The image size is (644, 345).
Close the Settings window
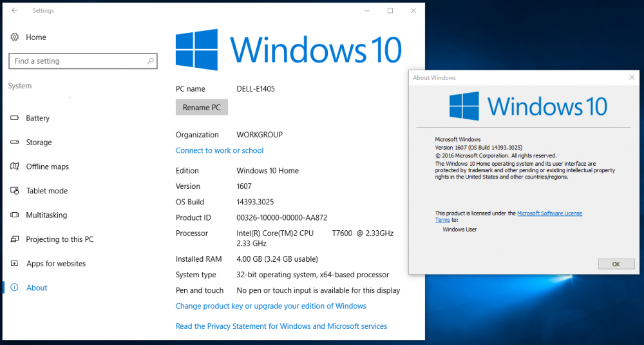[413, 11]
